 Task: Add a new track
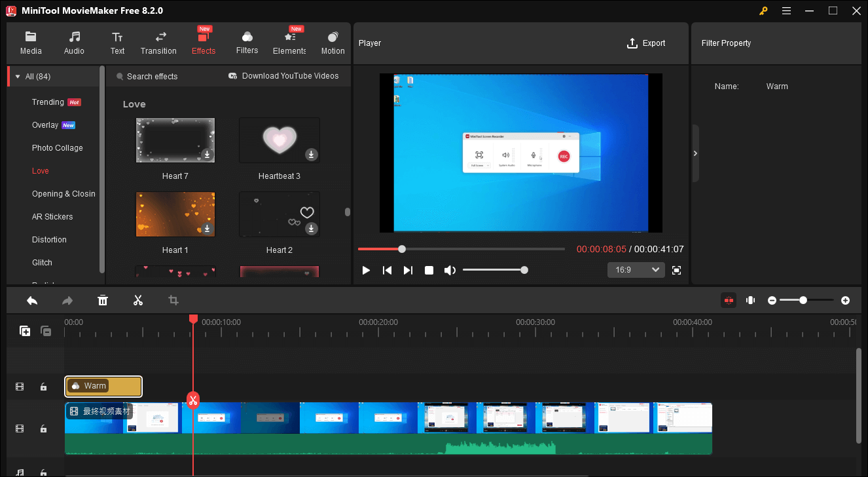click(x=25, y=331)
